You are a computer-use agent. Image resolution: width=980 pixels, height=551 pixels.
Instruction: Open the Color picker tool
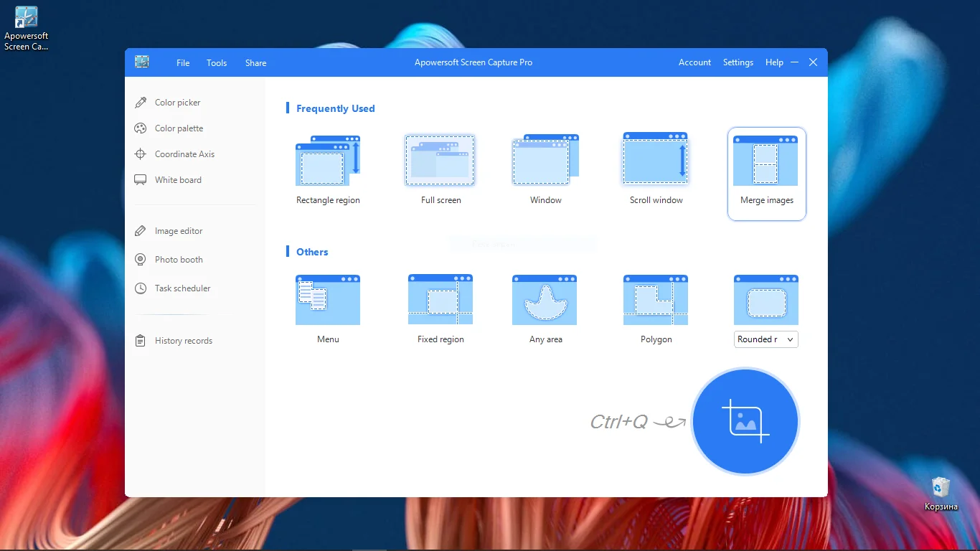(x=168, y=103)
